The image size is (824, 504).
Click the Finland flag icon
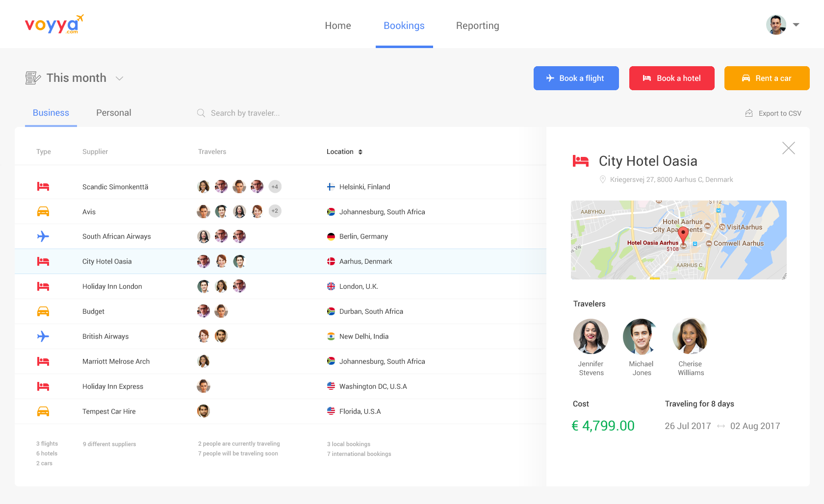pos(331,187)
